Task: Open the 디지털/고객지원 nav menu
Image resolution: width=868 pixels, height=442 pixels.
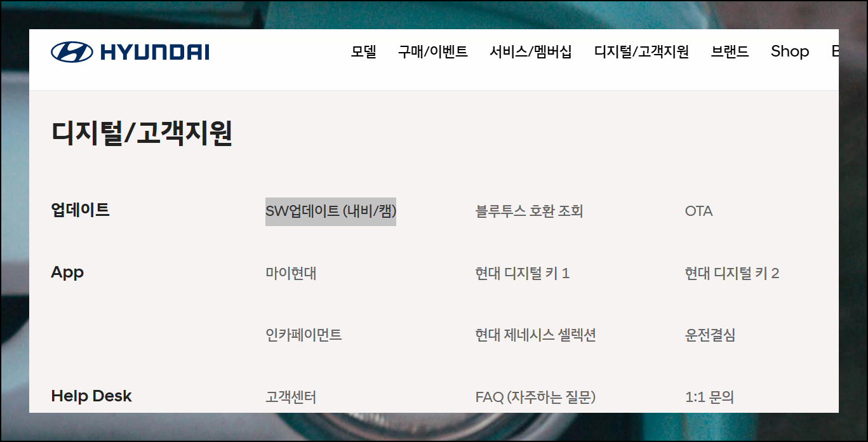Action: [642, 52]
